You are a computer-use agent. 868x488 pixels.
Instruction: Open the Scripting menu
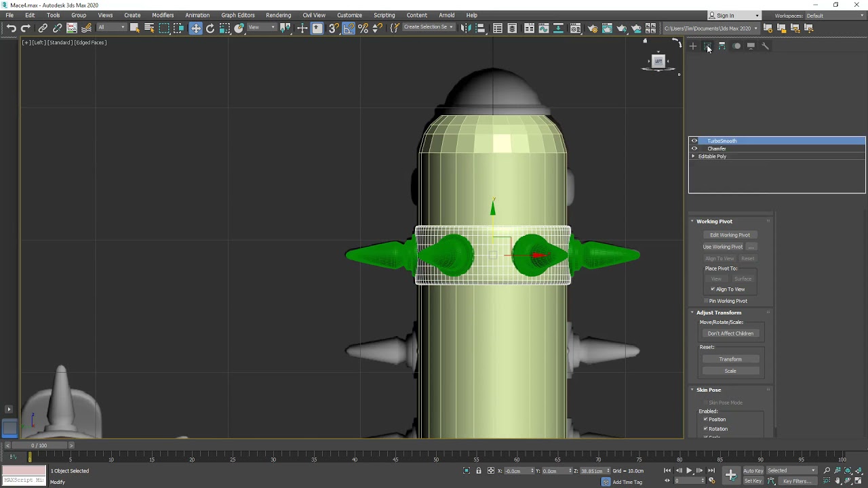(x=384, y=15)
